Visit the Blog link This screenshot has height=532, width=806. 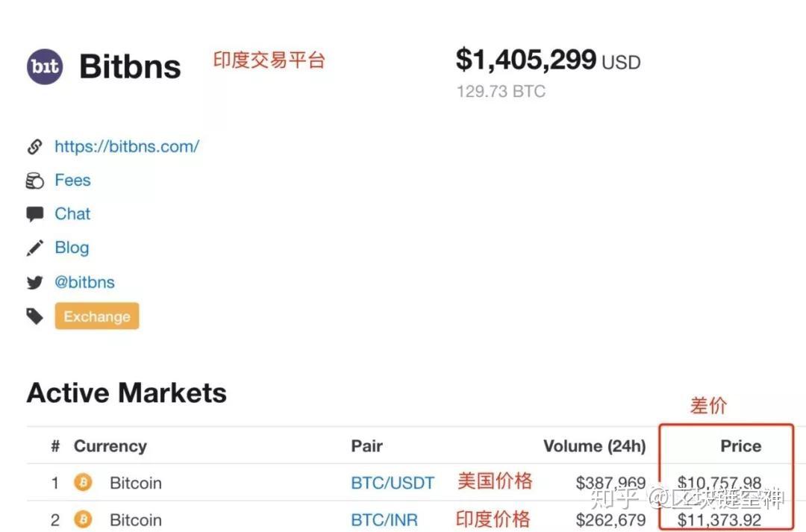click(72, 248)
